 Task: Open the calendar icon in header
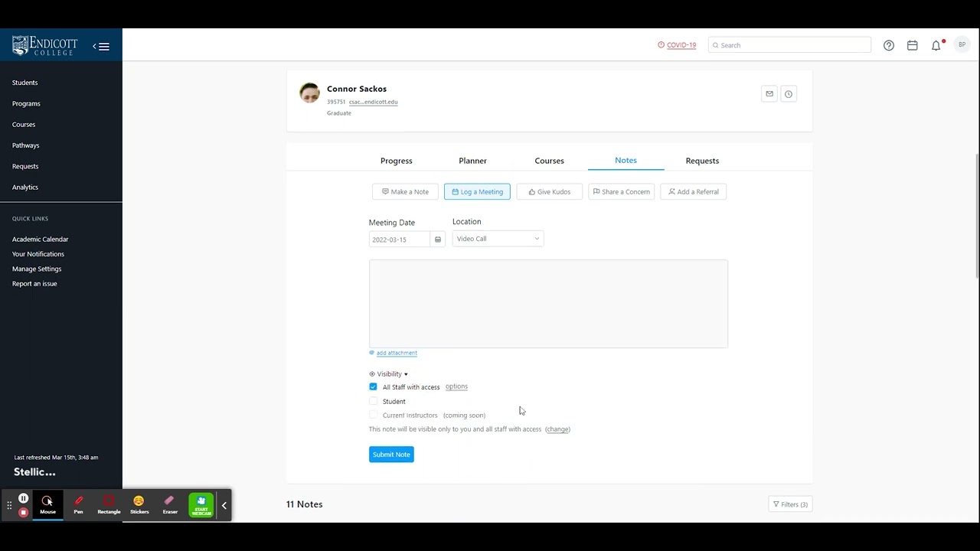click(913, 45)
